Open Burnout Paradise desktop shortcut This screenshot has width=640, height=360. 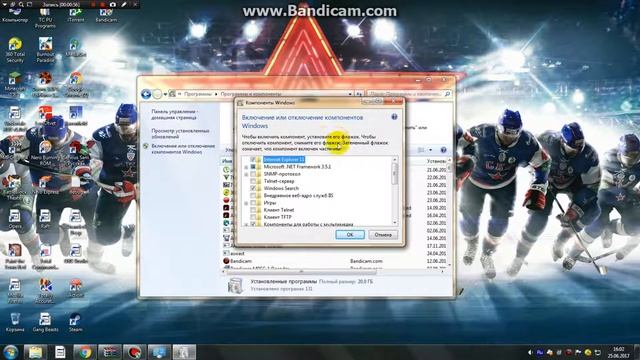(45, 50)
